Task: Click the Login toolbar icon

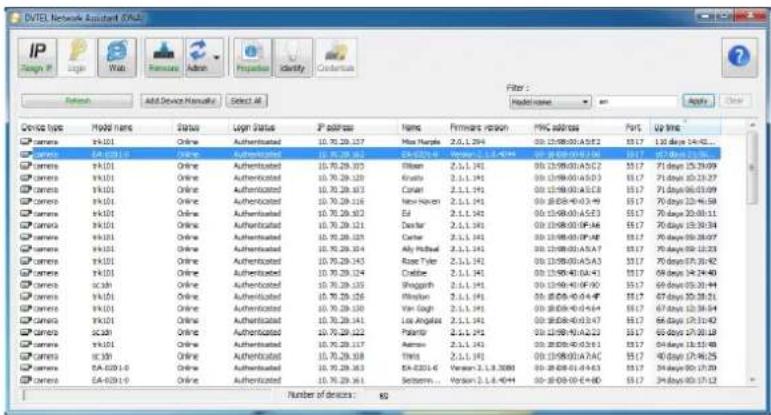Action: pyautogui.click(x=77, y=58)
